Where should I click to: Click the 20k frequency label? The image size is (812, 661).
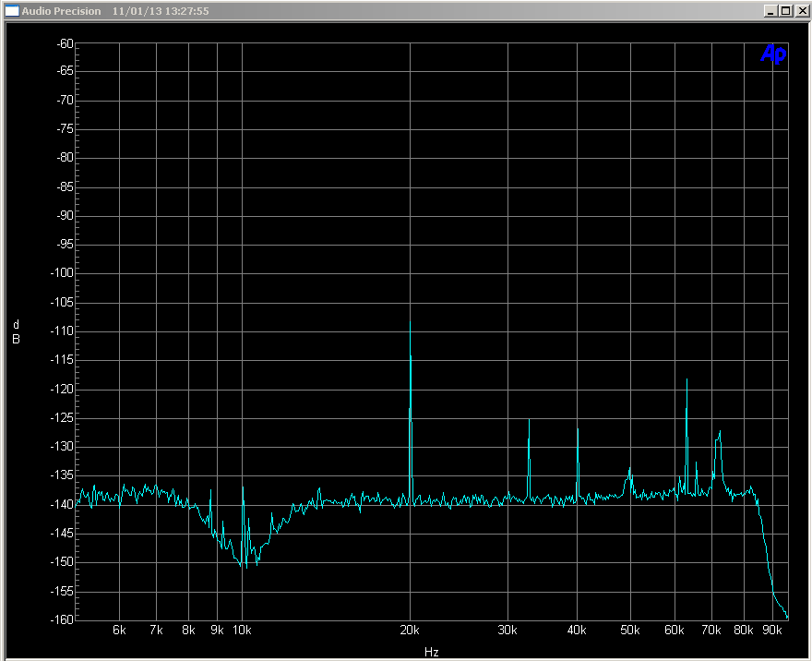point(410,631)
